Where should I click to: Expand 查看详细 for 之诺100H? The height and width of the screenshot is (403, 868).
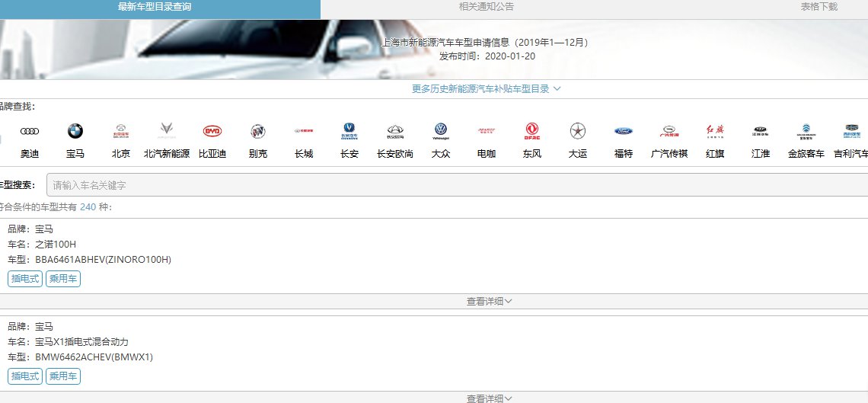coord(490,301)
